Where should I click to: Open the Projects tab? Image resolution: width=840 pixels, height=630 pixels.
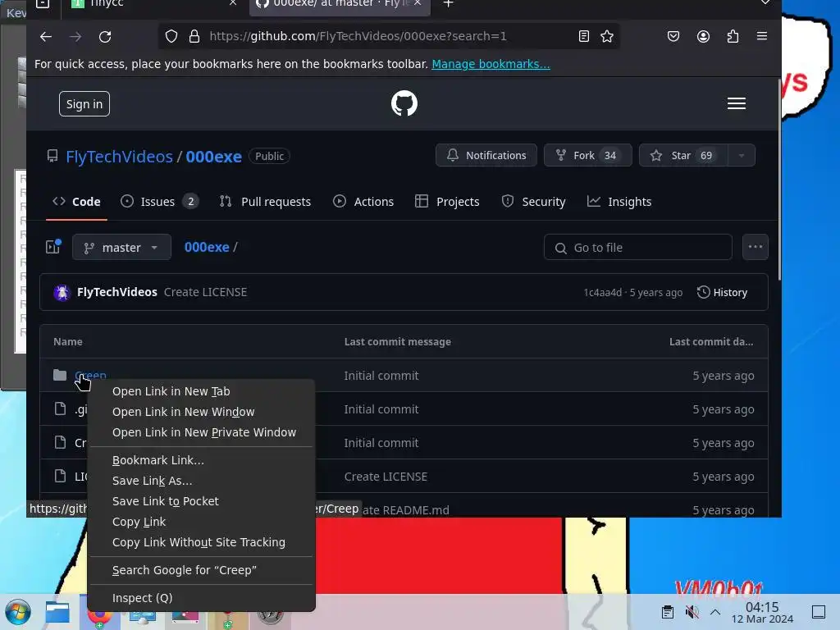pos(447,202)
